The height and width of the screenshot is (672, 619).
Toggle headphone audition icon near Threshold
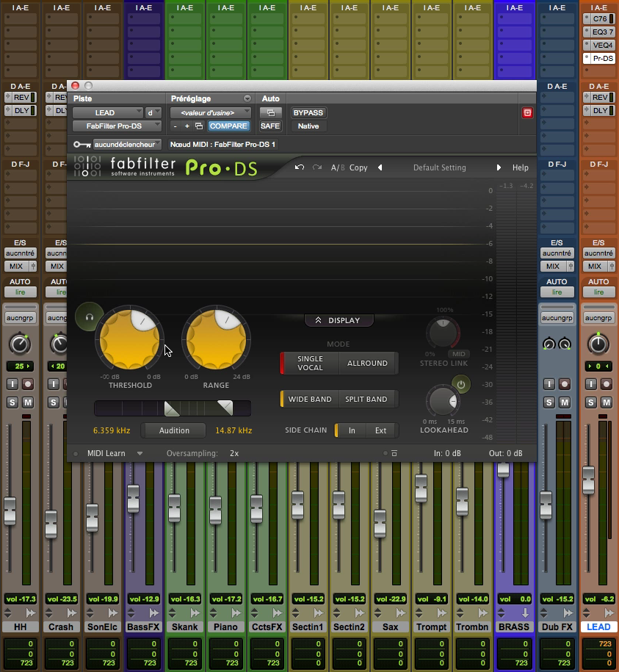[89, 317]
